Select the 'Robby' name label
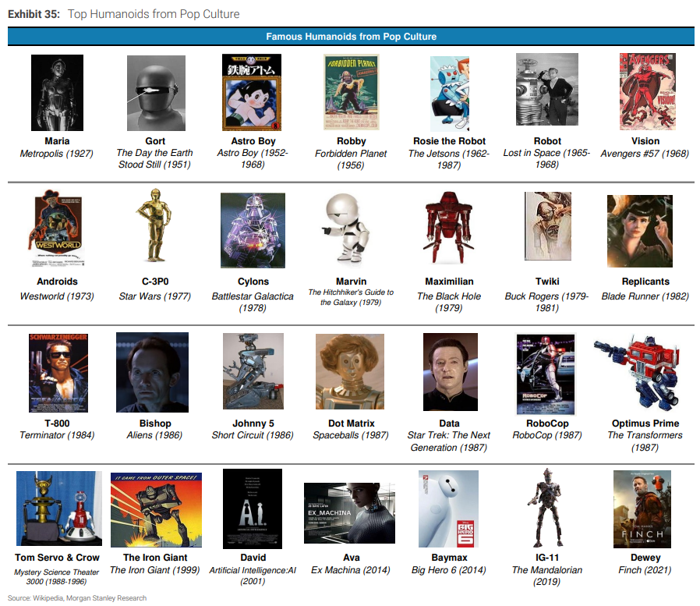 [x=352, y=141]
